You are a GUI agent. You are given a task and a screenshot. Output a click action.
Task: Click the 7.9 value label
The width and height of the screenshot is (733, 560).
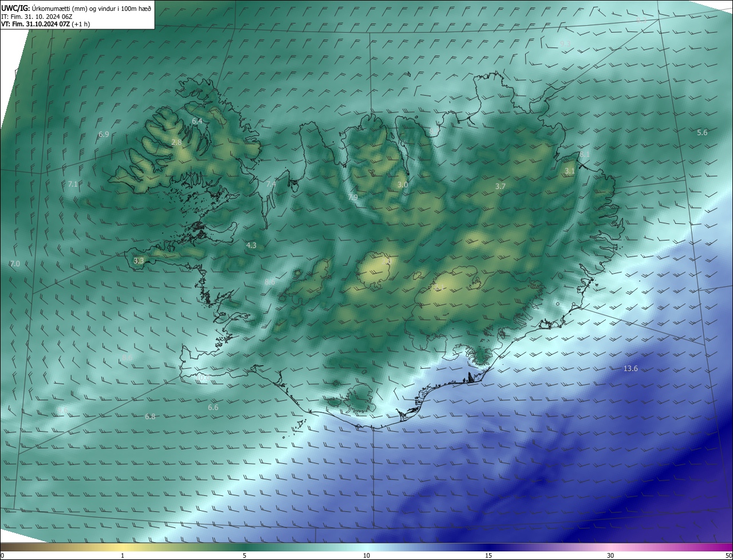pos(353,198)
